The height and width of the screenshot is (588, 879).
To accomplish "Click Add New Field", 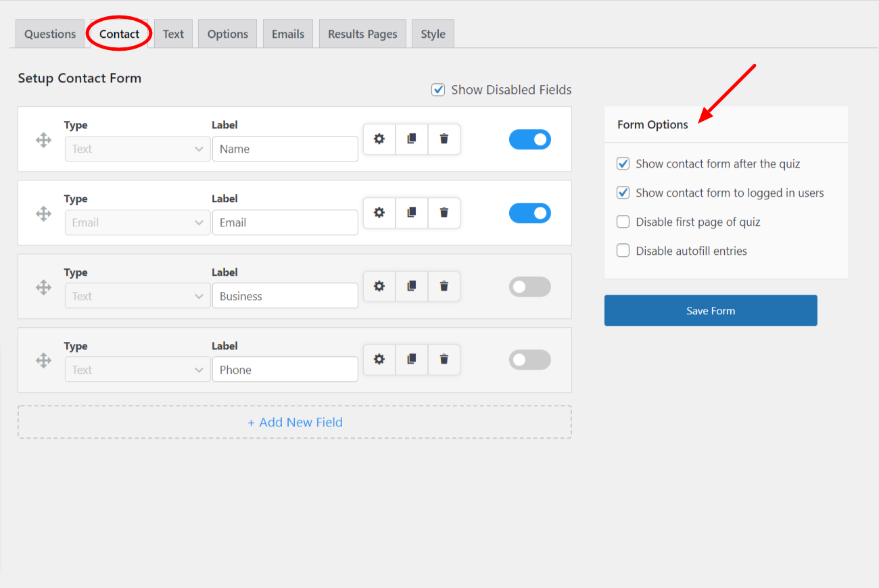I will pyautogui.click(x=295, y=422).
